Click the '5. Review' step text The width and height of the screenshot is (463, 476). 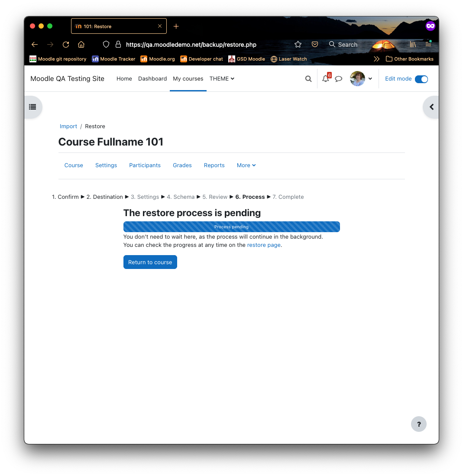pos(215,197)
